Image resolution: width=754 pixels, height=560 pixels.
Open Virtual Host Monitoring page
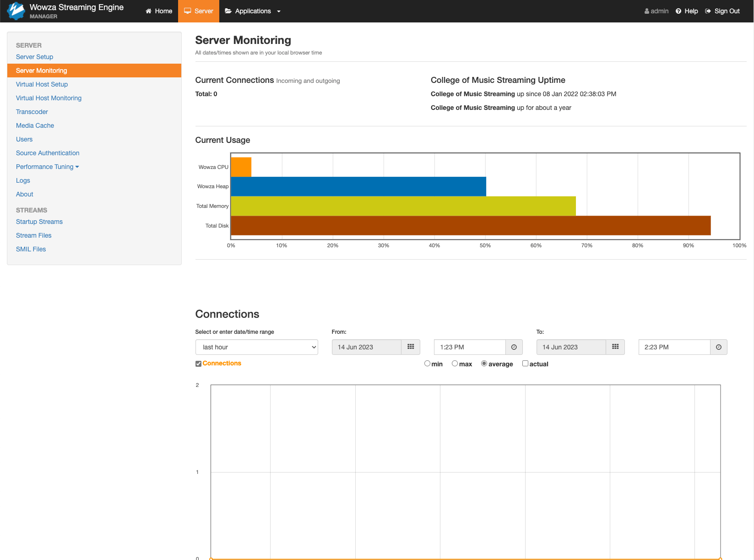pos(49,98)
